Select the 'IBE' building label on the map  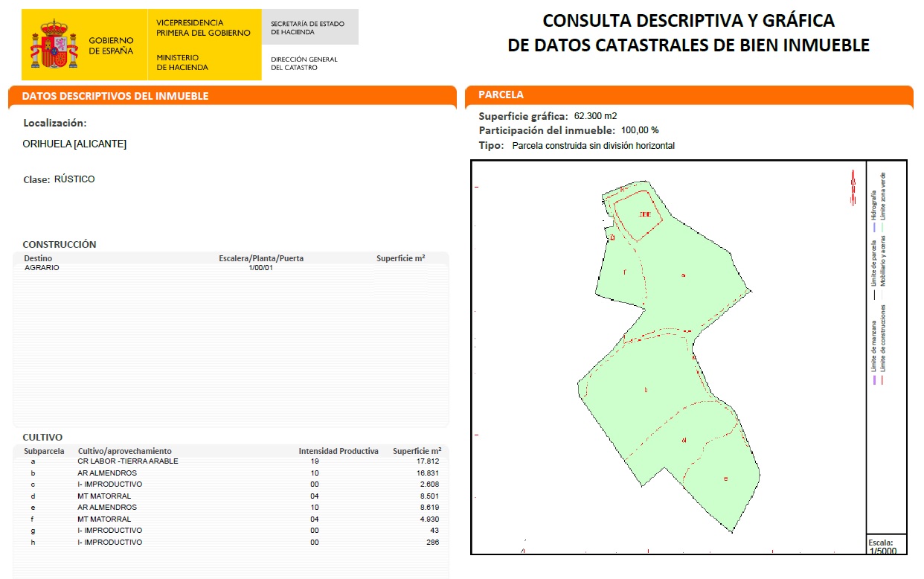pyautogui.click(x=645, y=214)
